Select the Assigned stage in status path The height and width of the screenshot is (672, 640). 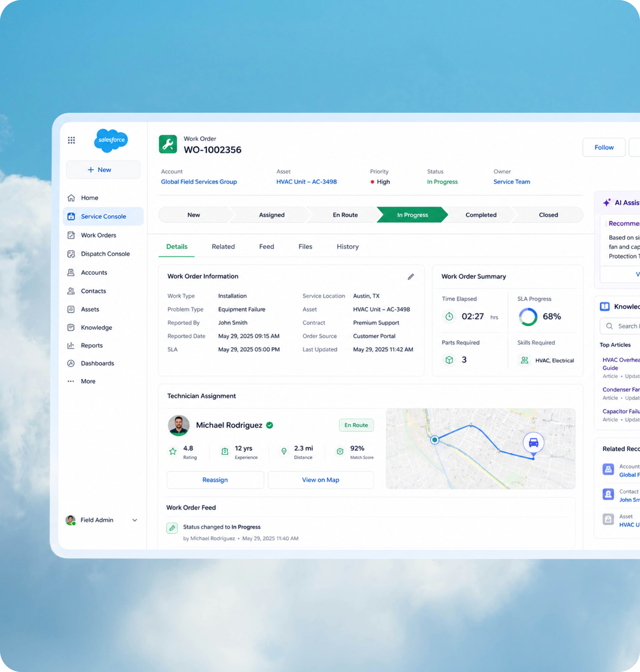[x=272, y=215]
